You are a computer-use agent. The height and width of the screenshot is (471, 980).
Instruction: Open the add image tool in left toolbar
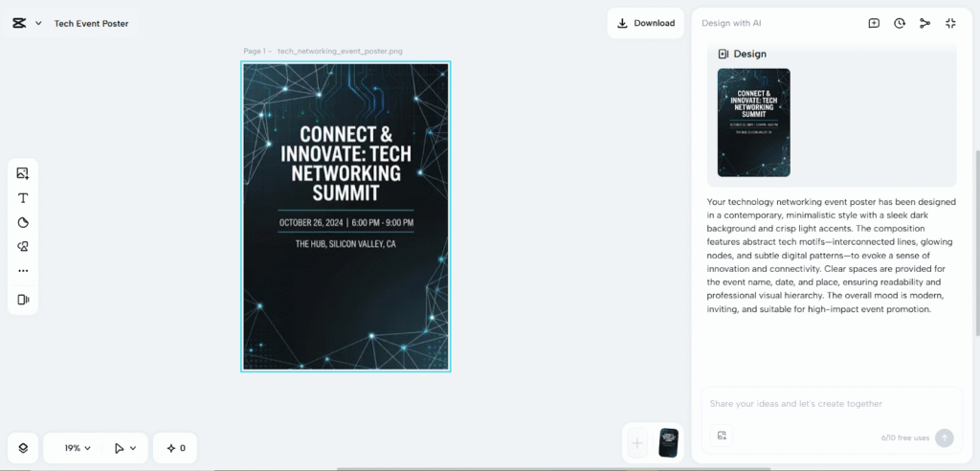click(x=23, y=173)
